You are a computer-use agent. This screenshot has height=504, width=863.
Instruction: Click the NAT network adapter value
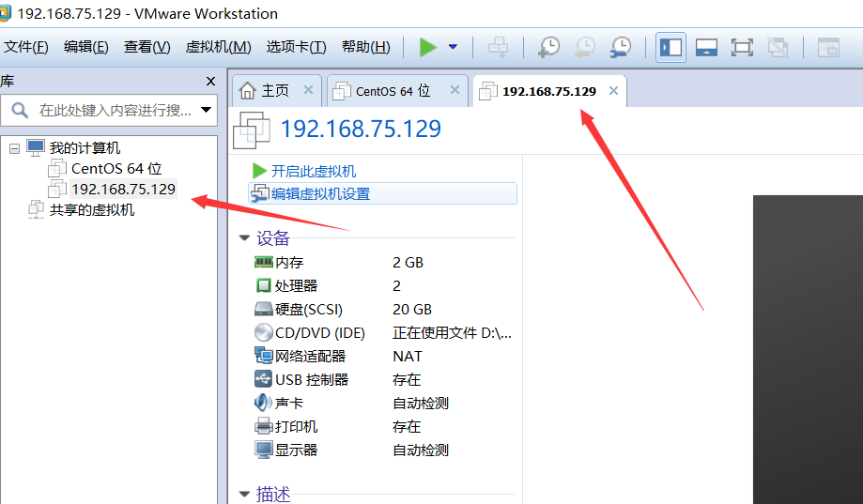pos(408,356)
